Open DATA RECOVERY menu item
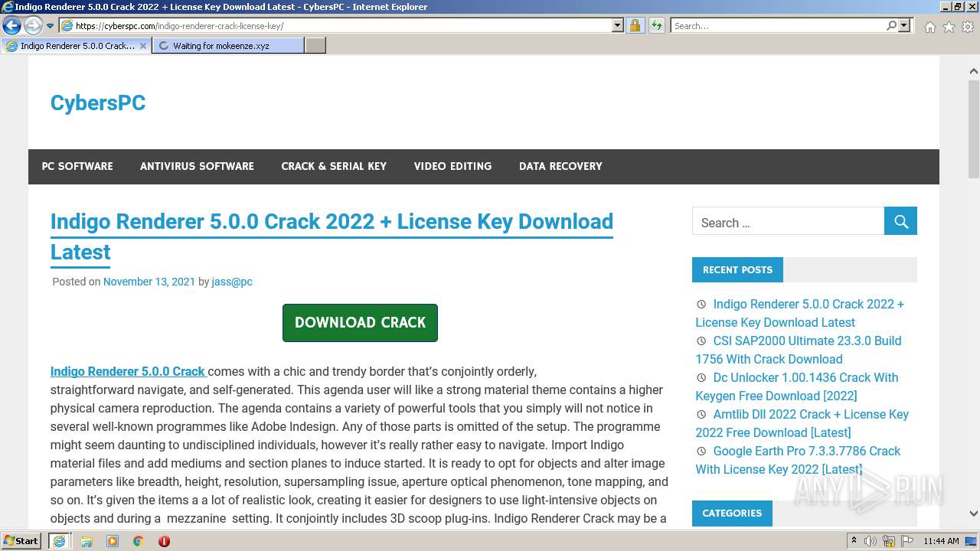This screenshot has width=980, height=551. (560, 166)
